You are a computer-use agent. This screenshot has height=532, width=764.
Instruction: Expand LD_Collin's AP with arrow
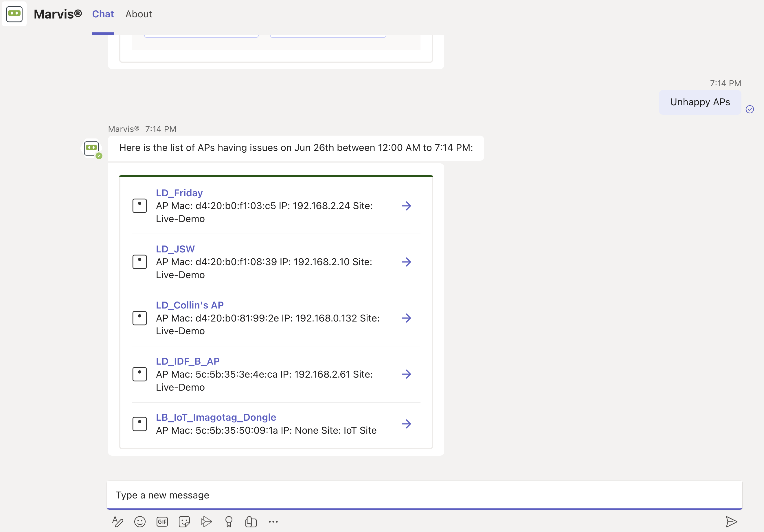(406, 318)
